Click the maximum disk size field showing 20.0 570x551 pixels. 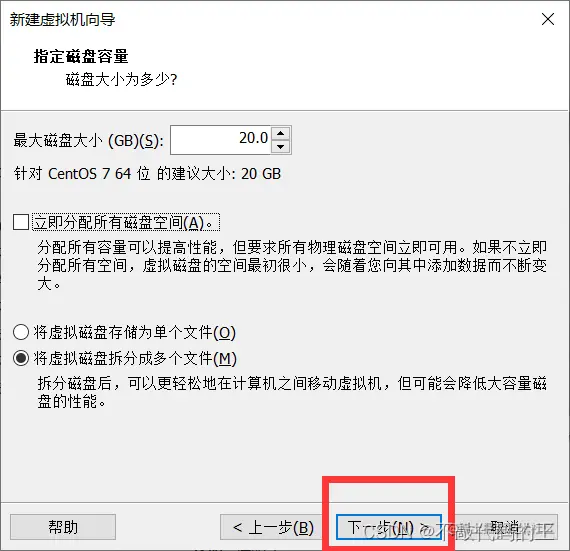tap(221, 140)
